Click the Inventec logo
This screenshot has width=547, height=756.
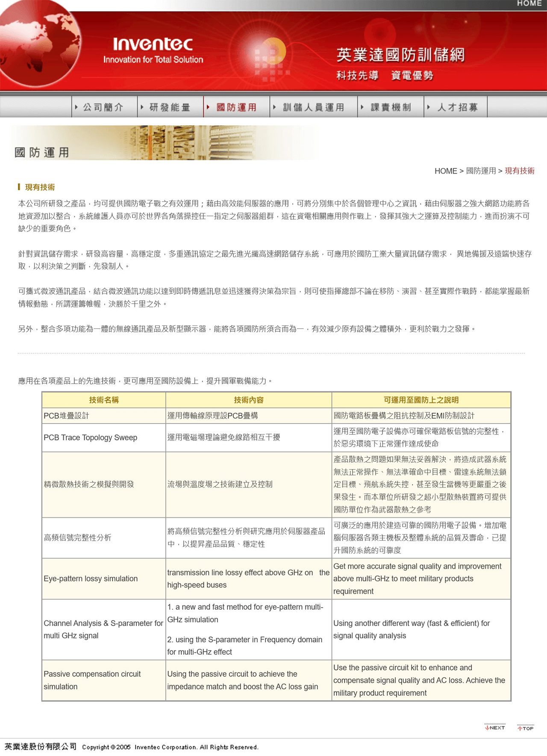click(153, 44)
